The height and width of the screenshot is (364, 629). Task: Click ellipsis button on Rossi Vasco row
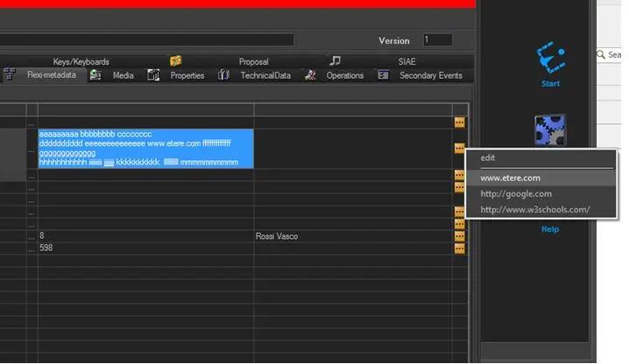click(x=460, y=236)
